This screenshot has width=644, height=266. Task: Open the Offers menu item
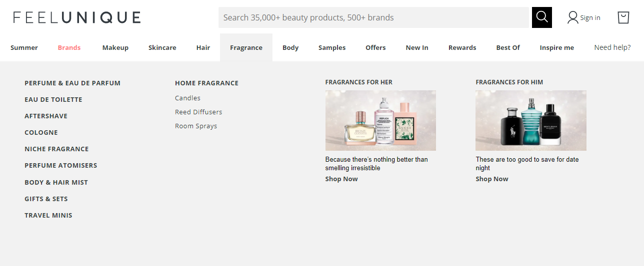pos(375,48)
